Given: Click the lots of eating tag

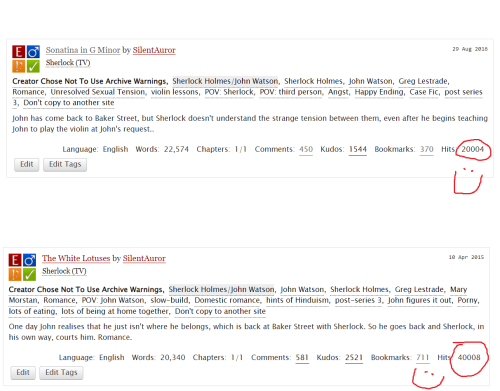Looking at the screenshot, I should (x=32, y=311).
